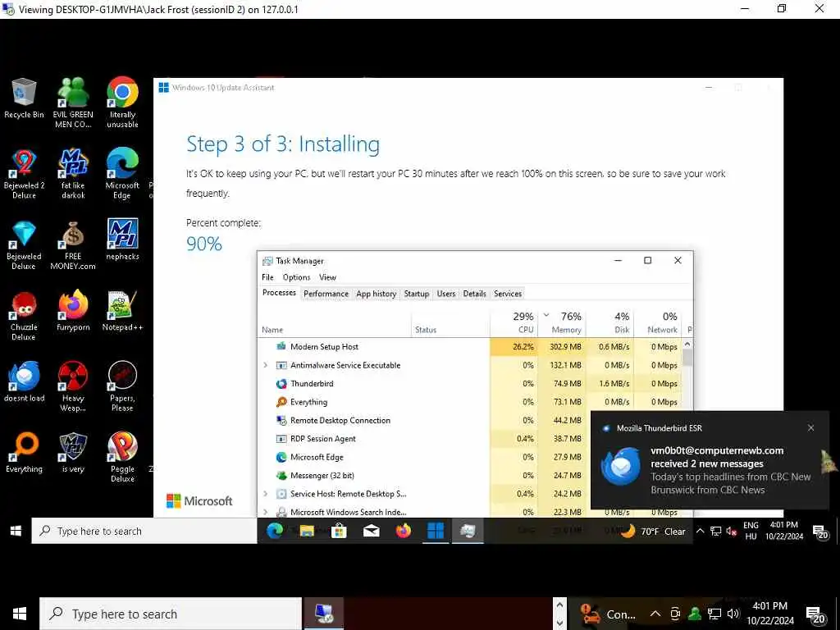Image resolution: width=840 pixels, height=630 pixels.
Task: Switch to the Startup tab
Action: [x=416, y=294]
